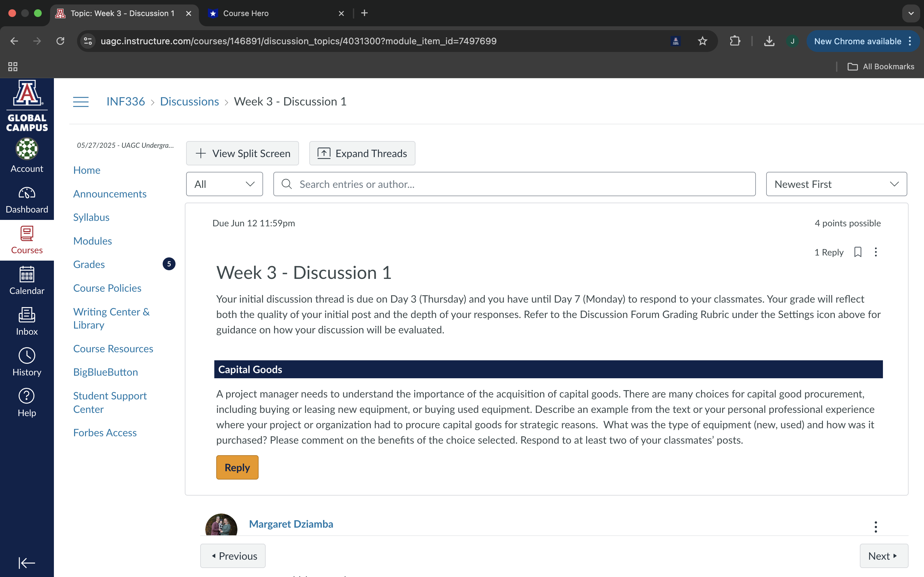Open the Calendar icon in the sidebar
924x577 pixels.
[27, 280]
